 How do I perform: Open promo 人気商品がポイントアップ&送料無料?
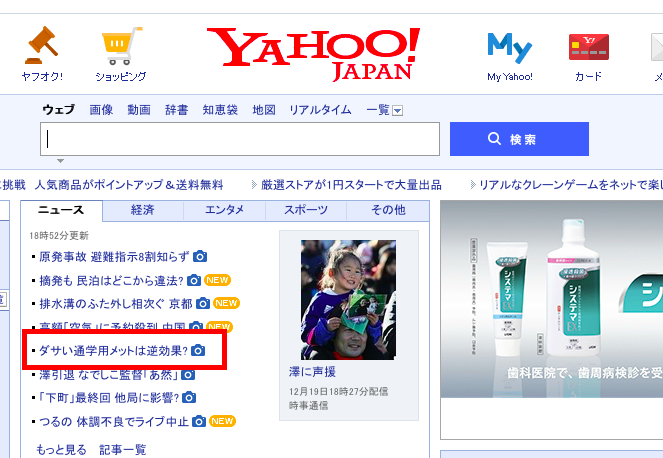[x=129, y=185]
